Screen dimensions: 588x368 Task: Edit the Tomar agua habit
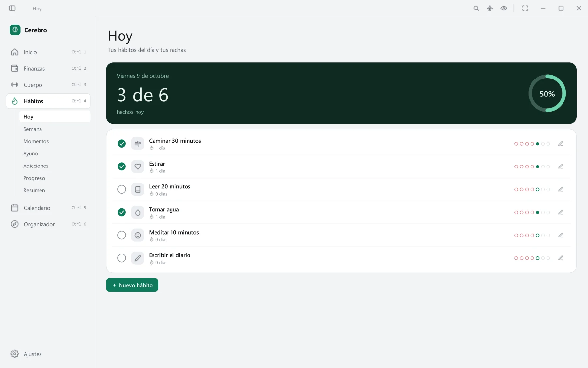click(x=561, y=212)
